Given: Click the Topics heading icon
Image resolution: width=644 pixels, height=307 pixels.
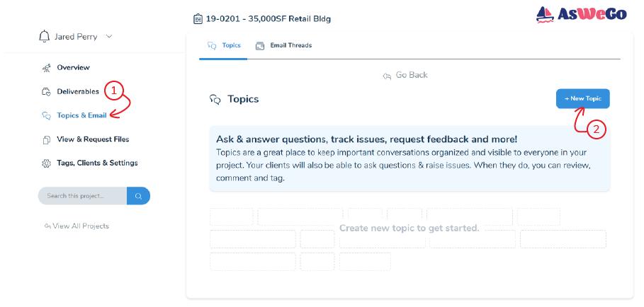Looking at the screenshot, I should pyautogui.click(x=215, y=99).
